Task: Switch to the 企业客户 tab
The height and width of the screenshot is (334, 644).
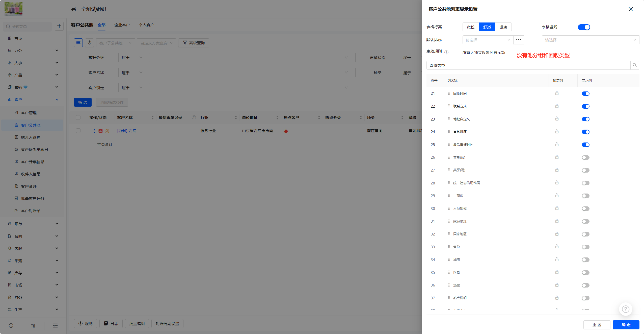Action: pyautogui.click(x=122, y=25)
